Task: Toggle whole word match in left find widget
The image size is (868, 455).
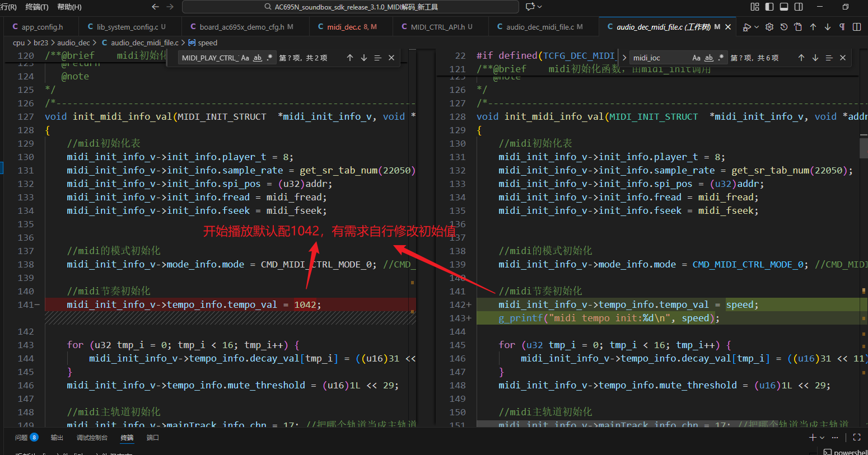Action: pyautogui.click(x=258, y=58)
